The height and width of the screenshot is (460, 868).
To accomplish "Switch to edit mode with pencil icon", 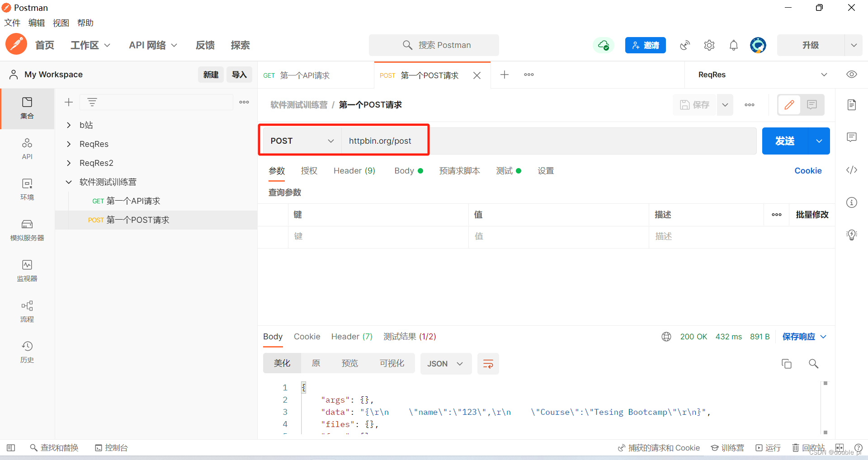I will [x=789, y=105].
